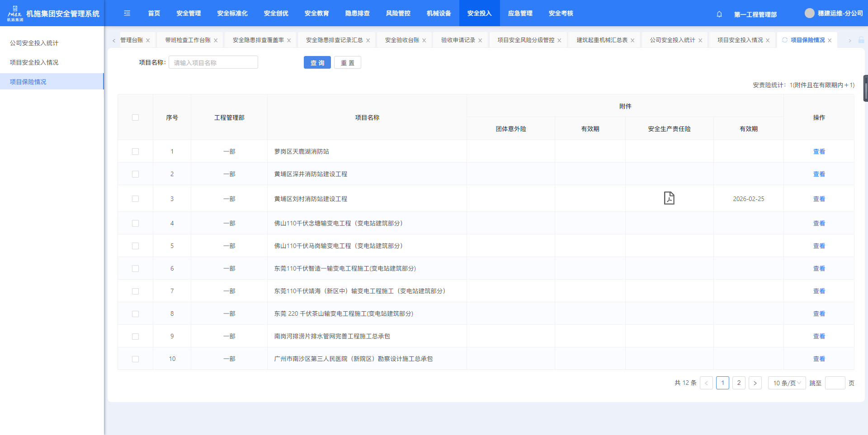Click the company logo in top-left corner
Viewport: 868px width, 435px height.
pyautogui.click(x=15, y=14)
